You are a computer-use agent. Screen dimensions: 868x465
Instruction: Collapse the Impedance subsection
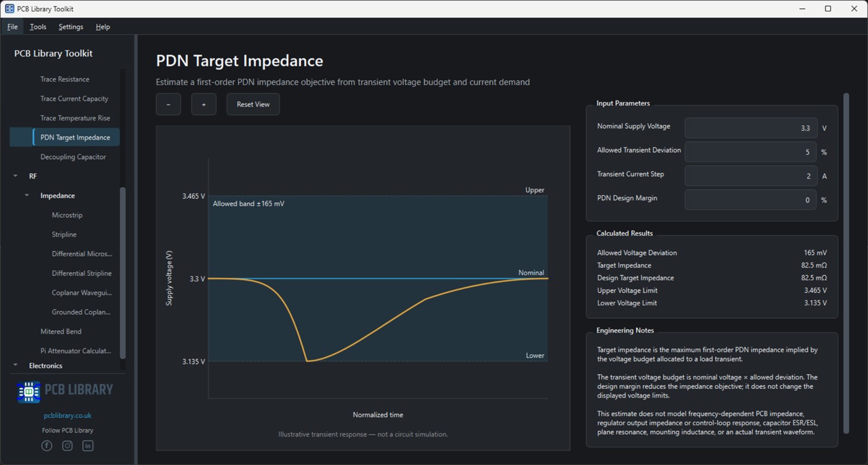click(27, 195)
